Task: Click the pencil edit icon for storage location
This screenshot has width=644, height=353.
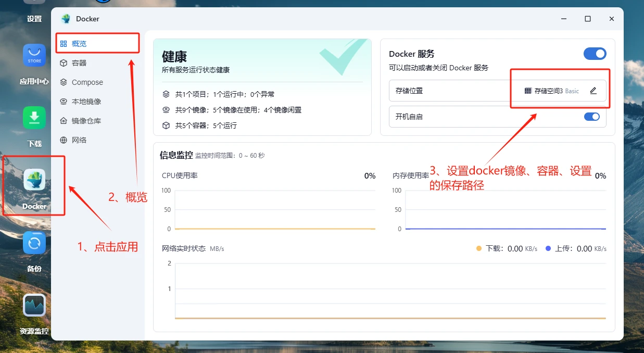Action: 593,91
